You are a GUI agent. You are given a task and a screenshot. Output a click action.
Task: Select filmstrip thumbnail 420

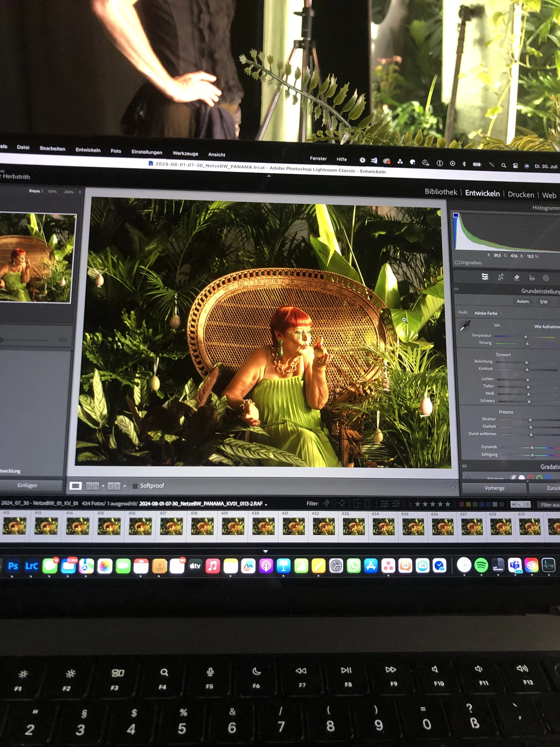coord(264,526)
